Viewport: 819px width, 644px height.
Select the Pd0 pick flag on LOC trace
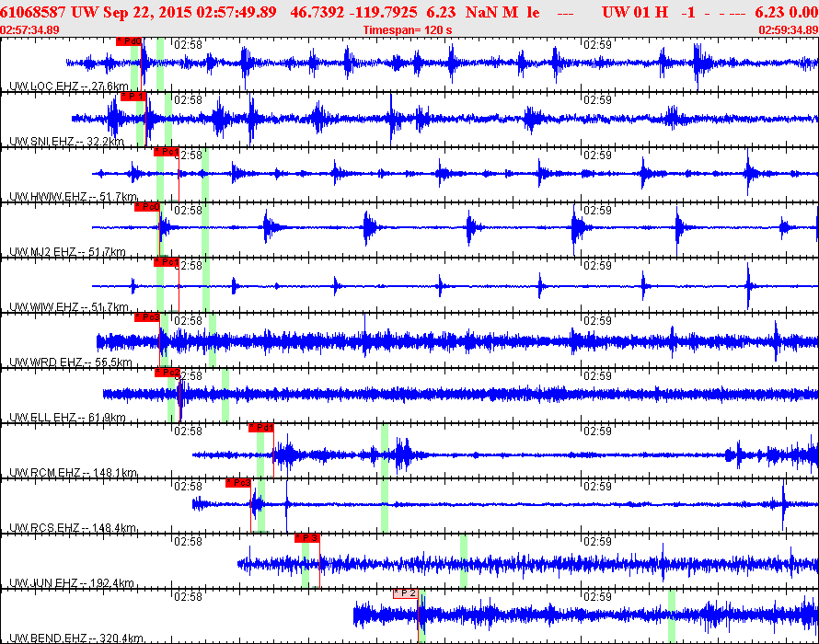click(x=129, y=41)
